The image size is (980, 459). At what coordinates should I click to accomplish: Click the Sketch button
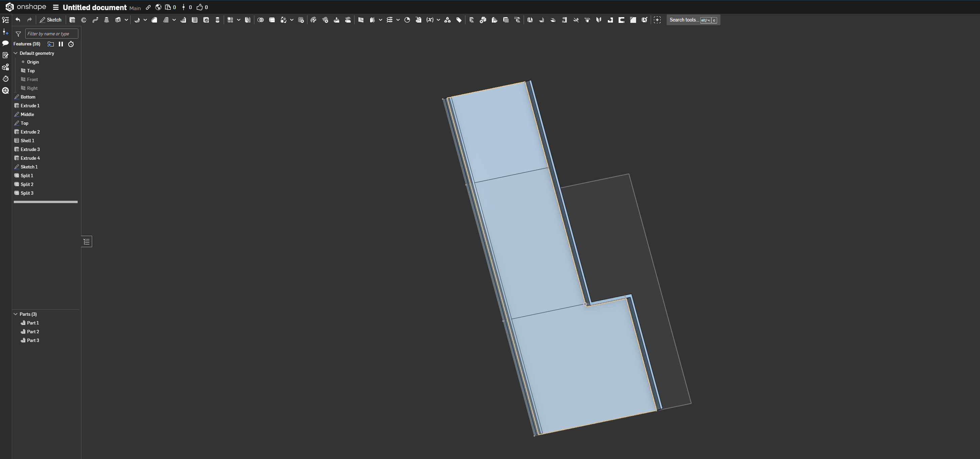pos(51,20)
